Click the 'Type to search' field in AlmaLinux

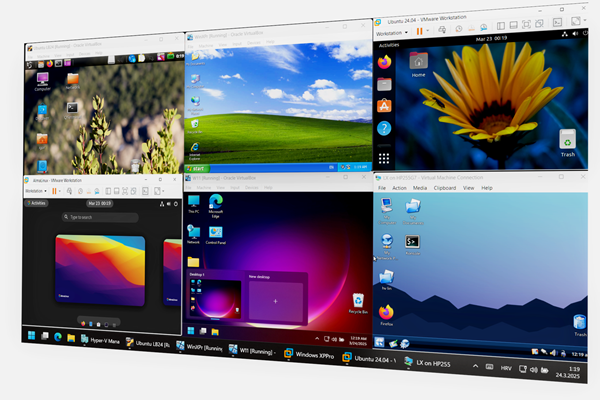point(100,217)
